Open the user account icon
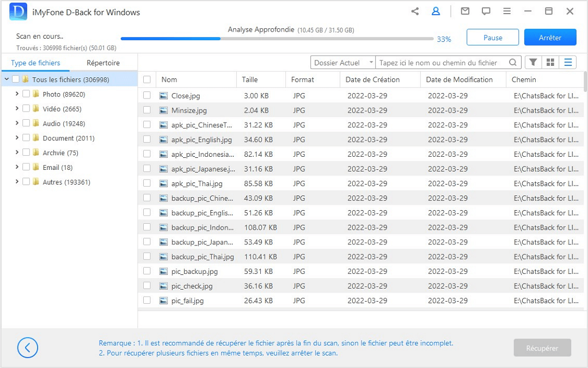 click(436, 11)
